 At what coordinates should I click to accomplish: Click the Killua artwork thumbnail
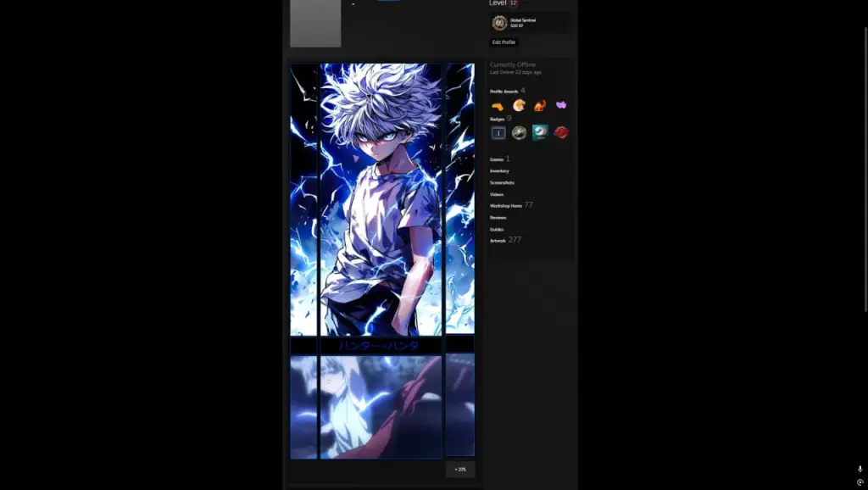[382, 199]
